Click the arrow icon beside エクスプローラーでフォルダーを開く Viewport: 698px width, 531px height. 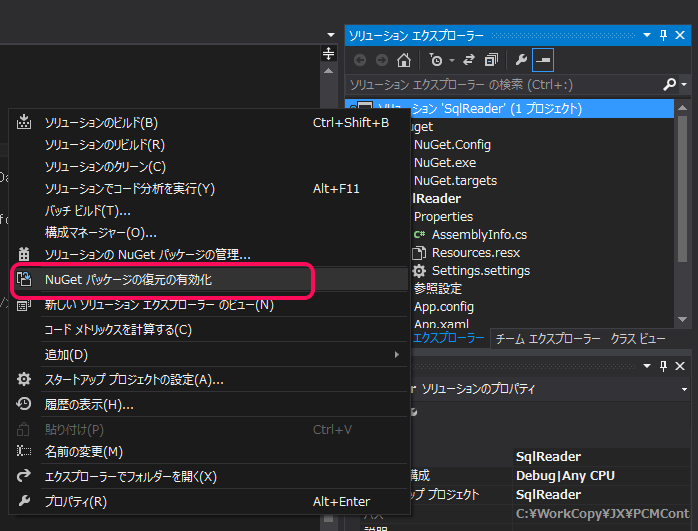click(x=24, y=476)
